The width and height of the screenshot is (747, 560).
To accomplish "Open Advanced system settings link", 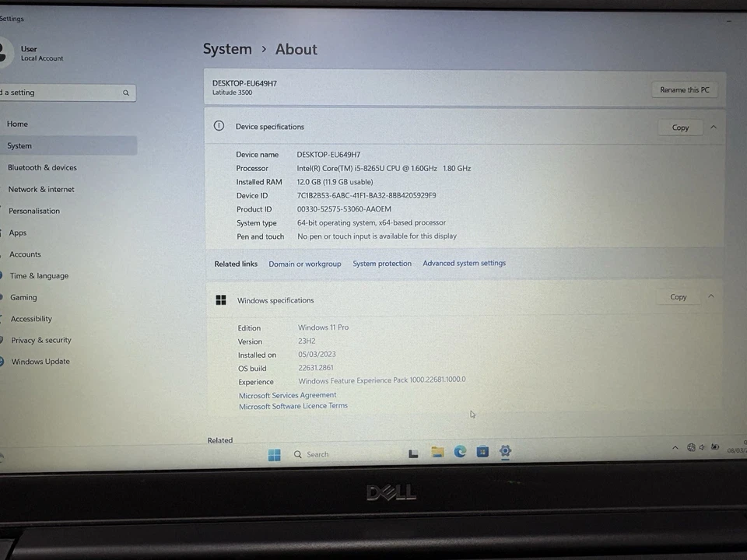I will coord(464,263).
